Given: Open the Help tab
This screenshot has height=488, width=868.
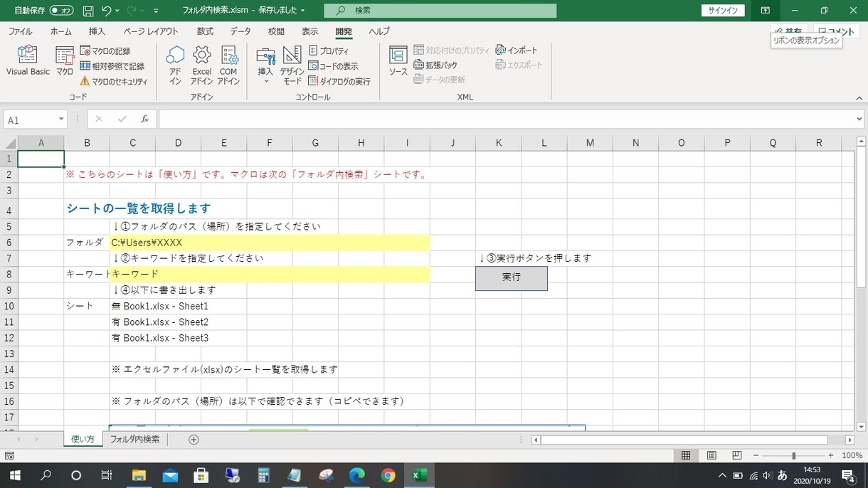Looking at the screenshot, I should tap(379, 31).
